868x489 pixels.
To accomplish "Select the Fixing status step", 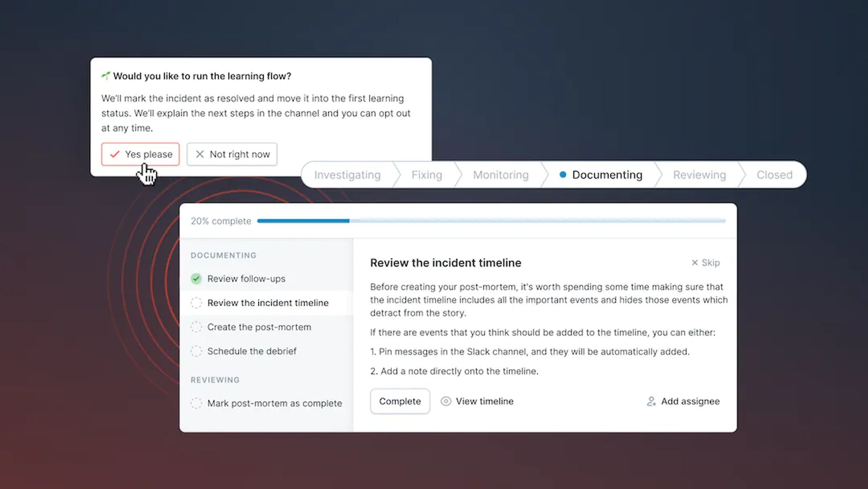I will [426, 175].
